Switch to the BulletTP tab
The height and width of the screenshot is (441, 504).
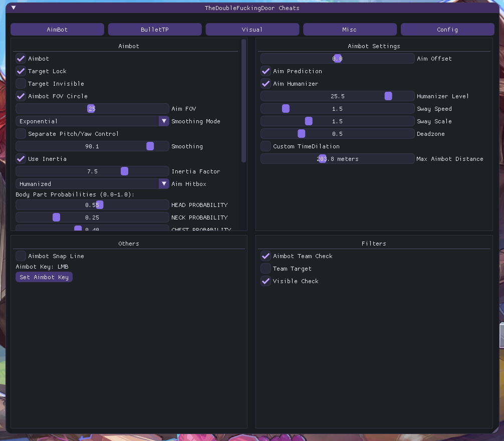tap(155, 30)
